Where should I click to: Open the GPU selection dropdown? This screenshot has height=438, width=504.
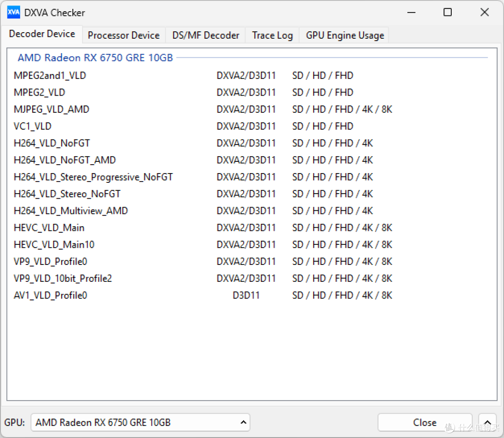140,422
